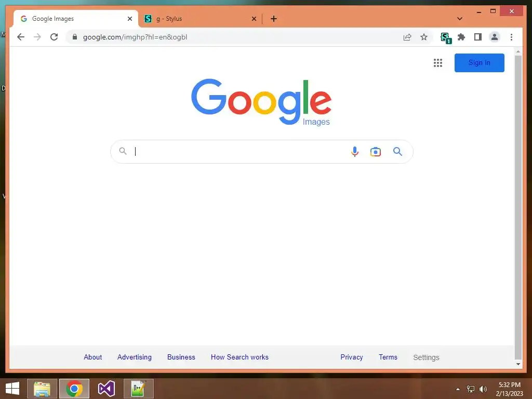Bookmark this page with the star icon
This screenshot has width=532, height=399.
point(424,37)
